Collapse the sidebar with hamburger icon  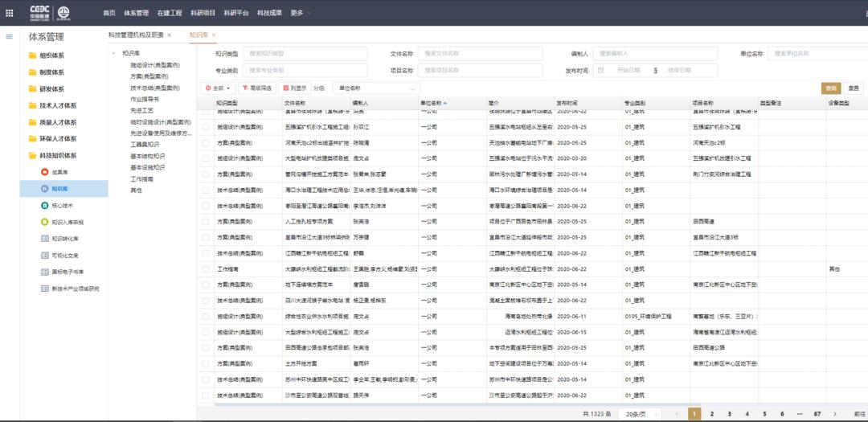(10, 36)
